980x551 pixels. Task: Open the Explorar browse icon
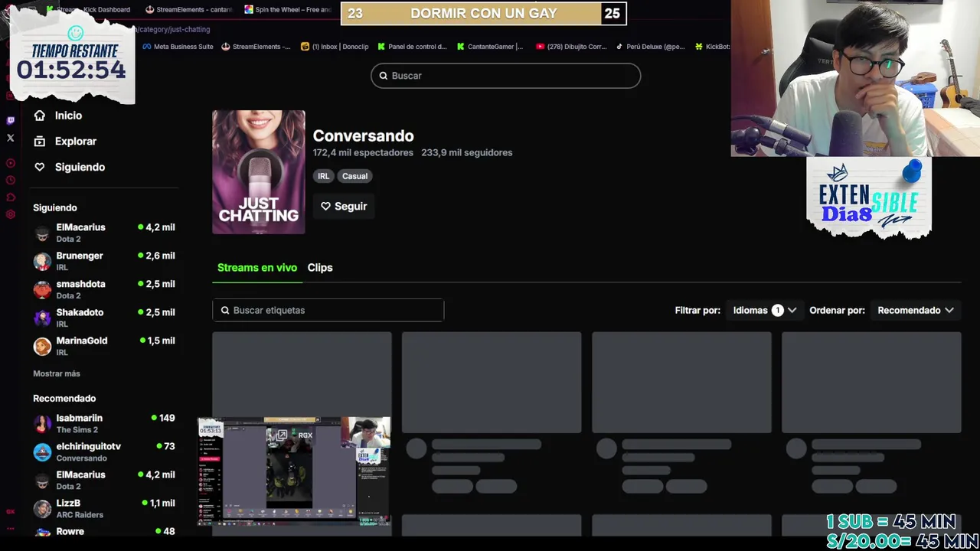tap(40, 141)
